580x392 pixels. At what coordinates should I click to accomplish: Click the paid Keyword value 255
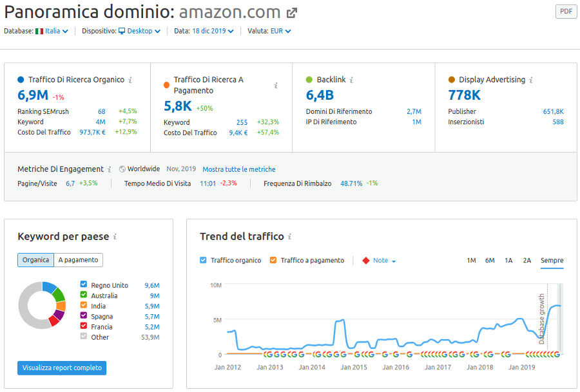(242, 122)
